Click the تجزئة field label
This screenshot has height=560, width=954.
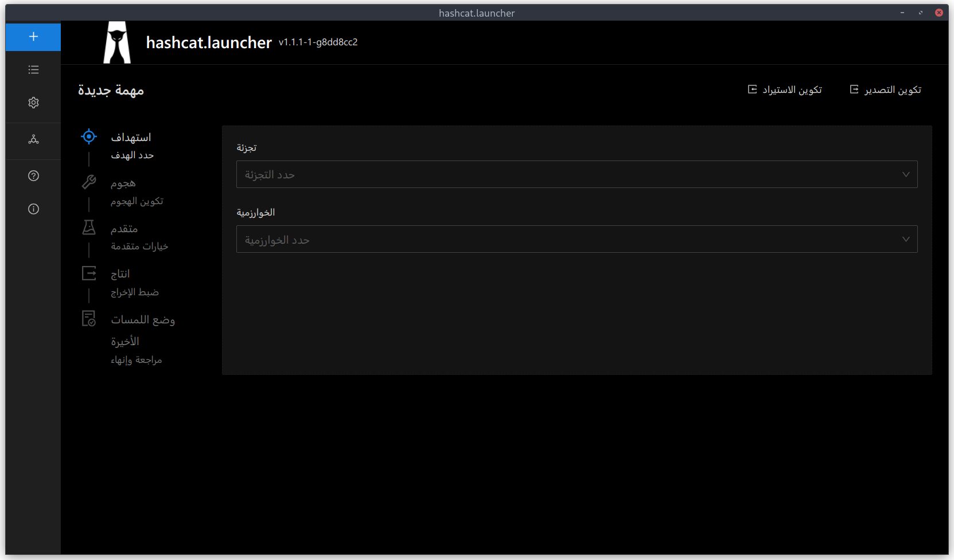click(247, 148)
